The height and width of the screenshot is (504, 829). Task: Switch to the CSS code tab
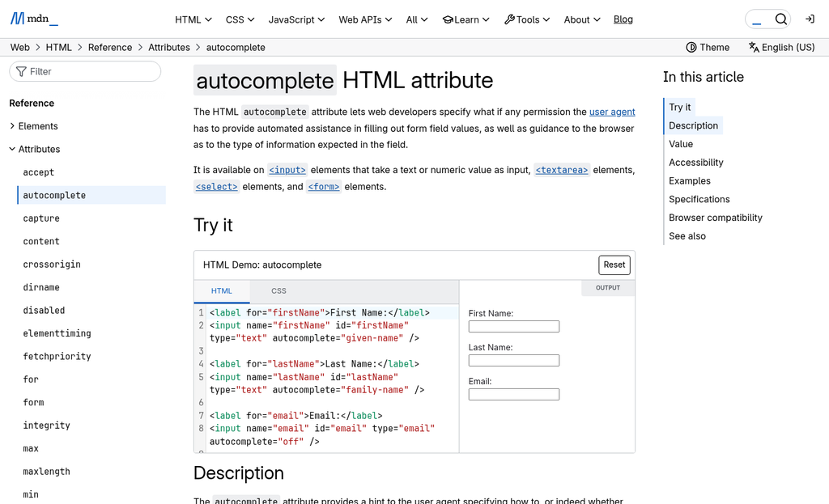coord(278,291)
